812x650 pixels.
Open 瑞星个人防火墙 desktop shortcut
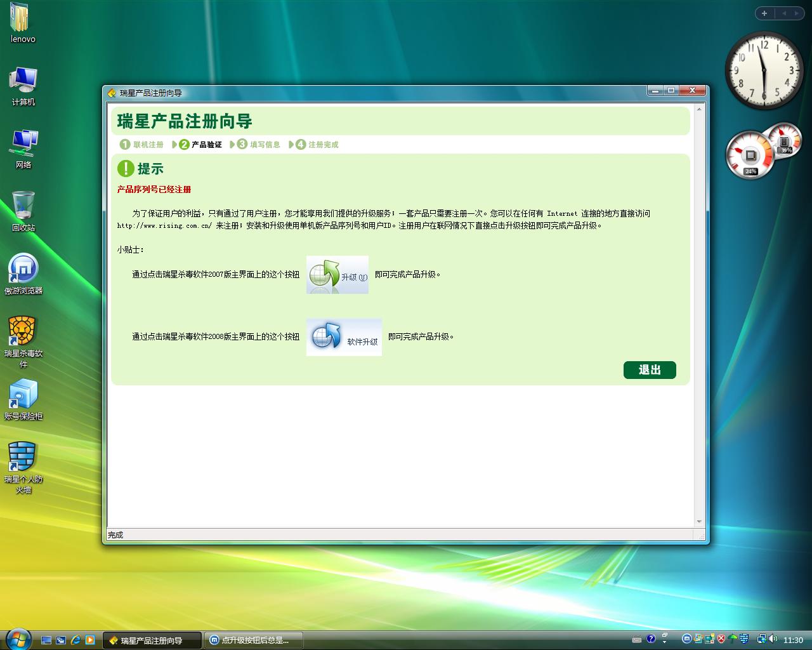[x=23, y=468]
